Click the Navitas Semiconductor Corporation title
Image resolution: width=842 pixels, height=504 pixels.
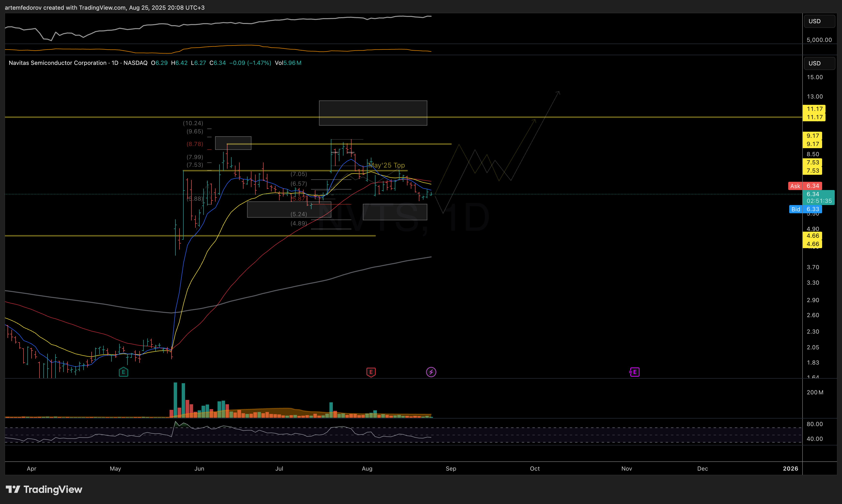pyautogui.click(x=57, y=63)
